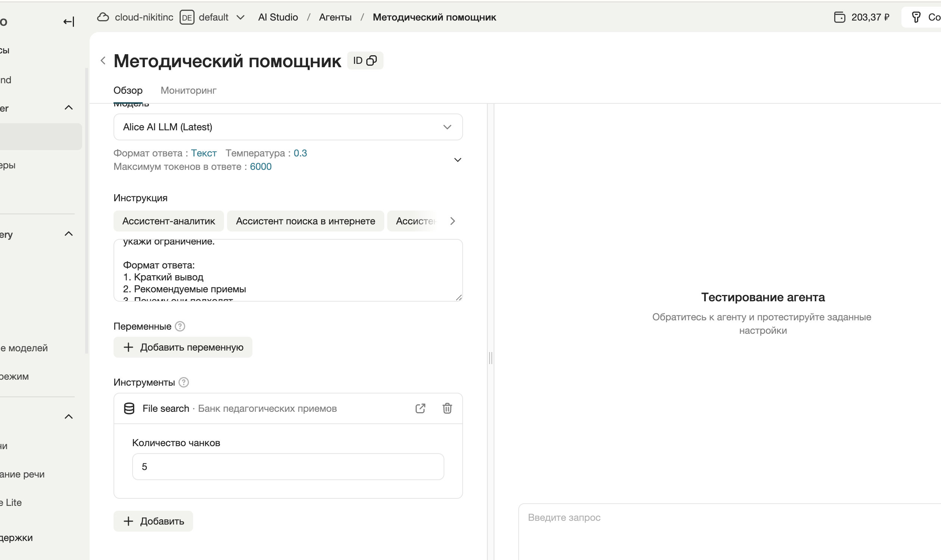Open the Alice AI LLM model dropdown
The height and width of the screenshot is (560, 941).
pos(288,127)
